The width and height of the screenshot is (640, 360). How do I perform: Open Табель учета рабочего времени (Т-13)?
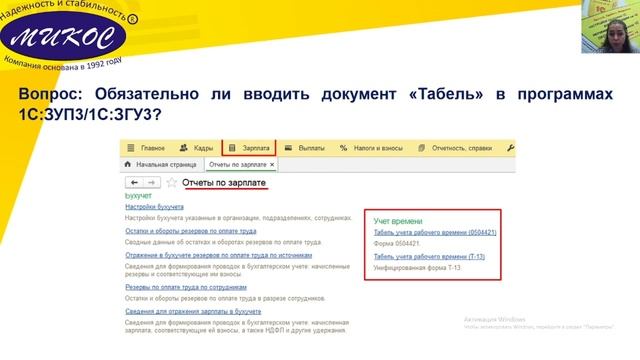pyautogui.click(x=429, y=257)
